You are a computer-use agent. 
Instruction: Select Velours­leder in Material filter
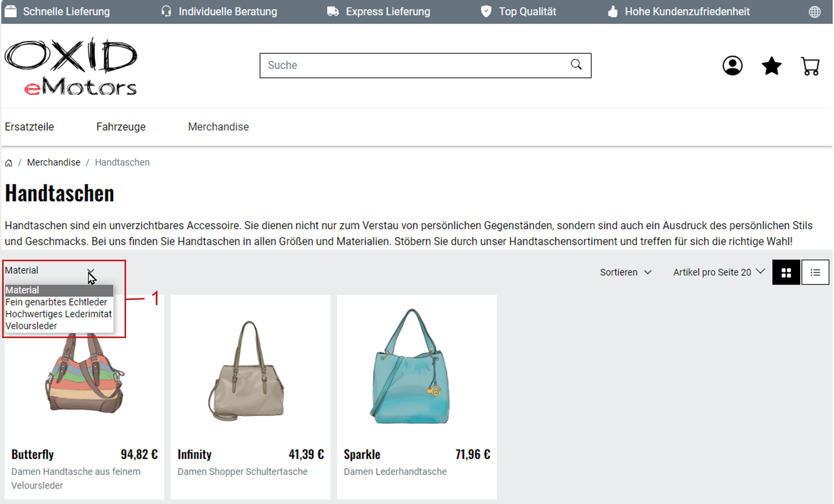coord(31,326)
